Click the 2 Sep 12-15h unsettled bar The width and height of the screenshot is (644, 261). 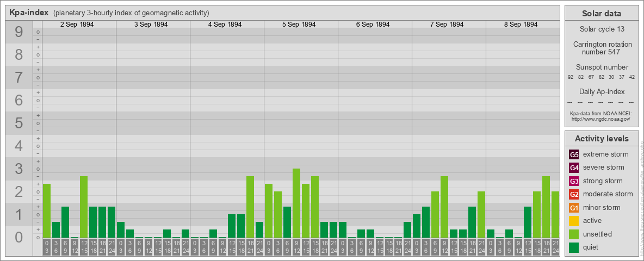(83, 207)
